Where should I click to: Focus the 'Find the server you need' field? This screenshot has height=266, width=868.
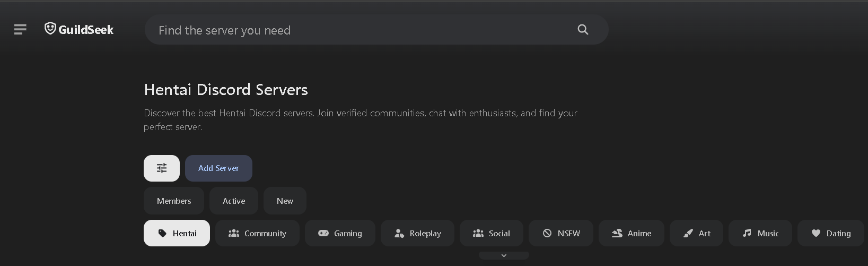click(361, 30)
